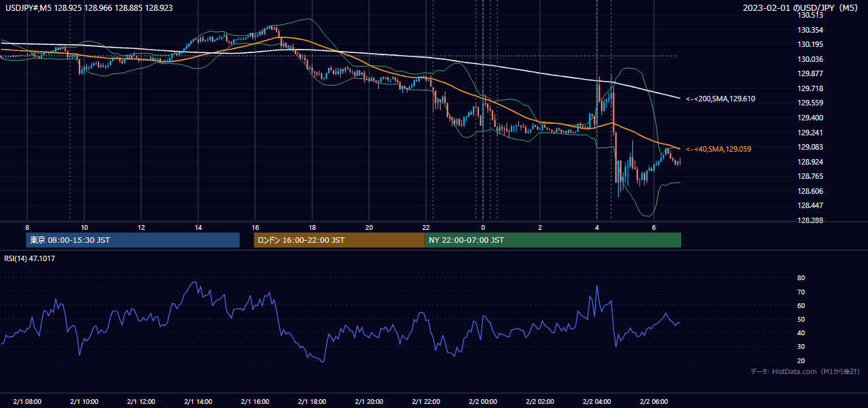This screenshot has width=868, height=408.
Task: Select the 40 SMA label reading 129.059
Action: click(719, 149)
